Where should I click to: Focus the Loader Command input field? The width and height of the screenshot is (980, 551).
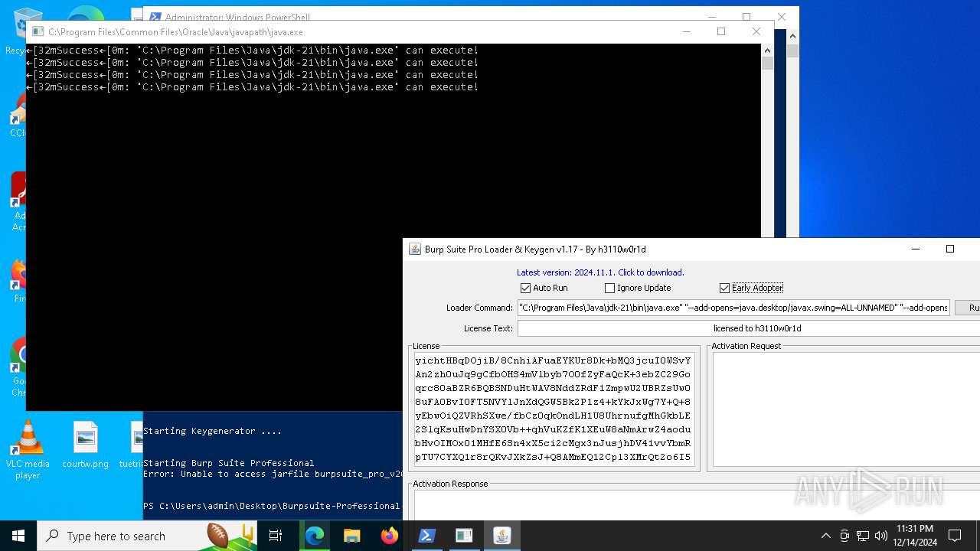[733, 308]
